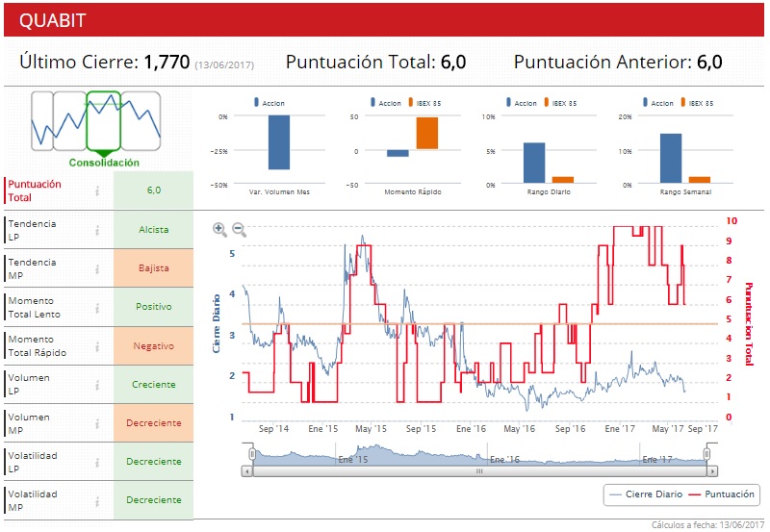Click the Cálculos a fecha footer text
Viewport: 770px width, 532px height.
(x=707, y=524)
